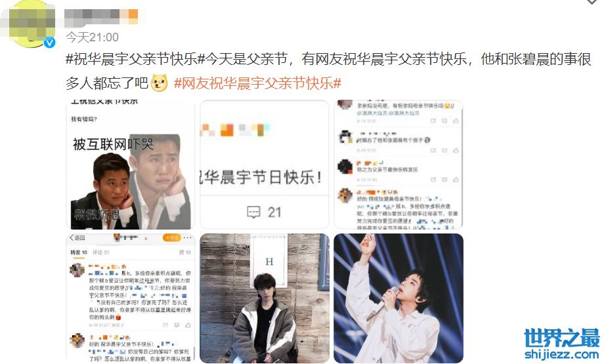This screenshot has height=364, width=606.
Task: Click the 赞 18 likes label
Action: pyautogui.click(x=184, y=252)
